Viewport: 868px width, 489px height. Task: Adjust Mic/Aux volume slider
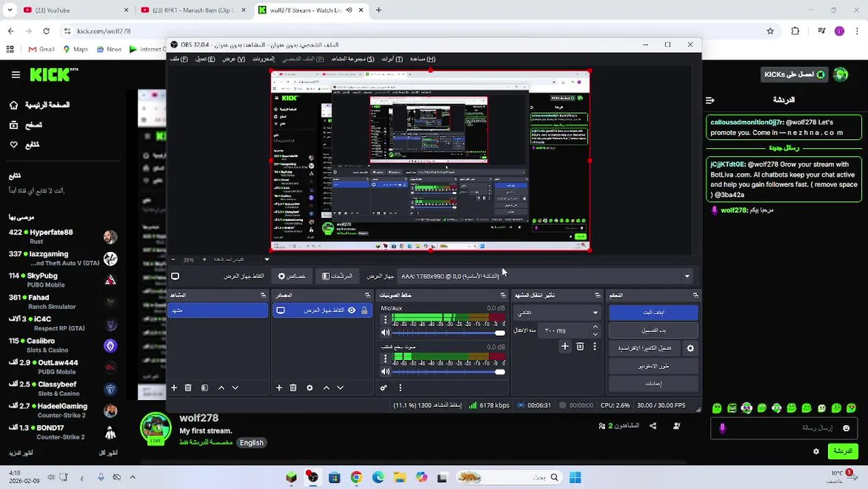click(448, 333)
